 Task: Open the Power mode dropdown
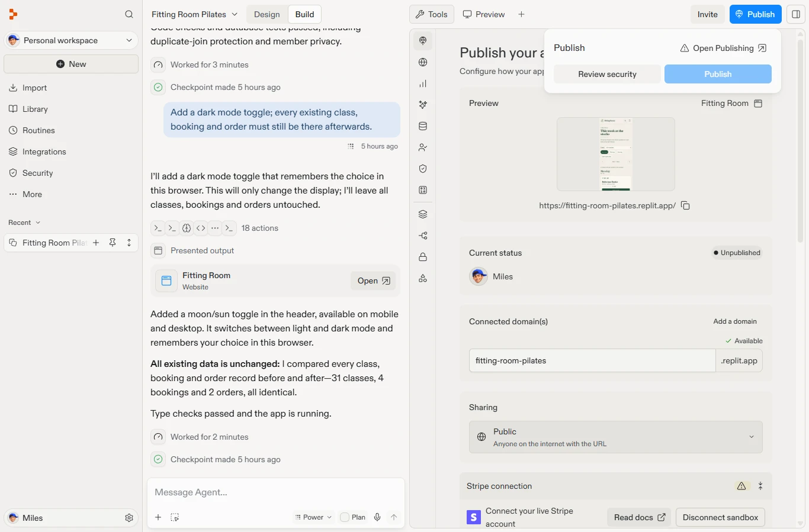313,517
